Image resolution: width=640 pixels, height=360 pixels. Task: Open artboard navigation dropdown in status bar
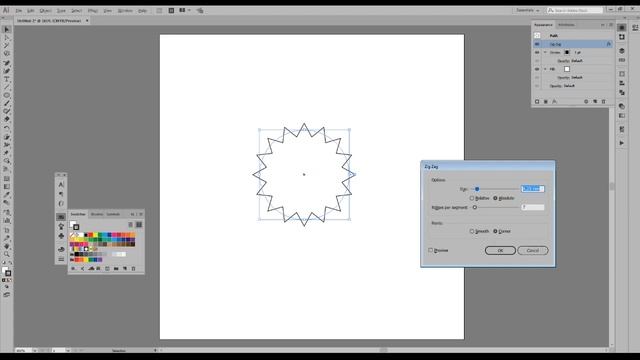click(68, 350)
